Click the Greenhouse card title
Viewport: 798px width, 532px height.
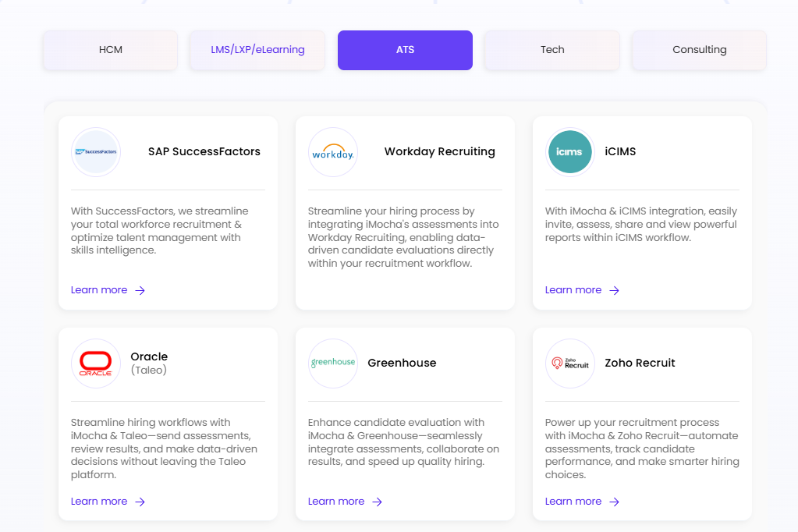[x=402, y=363]
